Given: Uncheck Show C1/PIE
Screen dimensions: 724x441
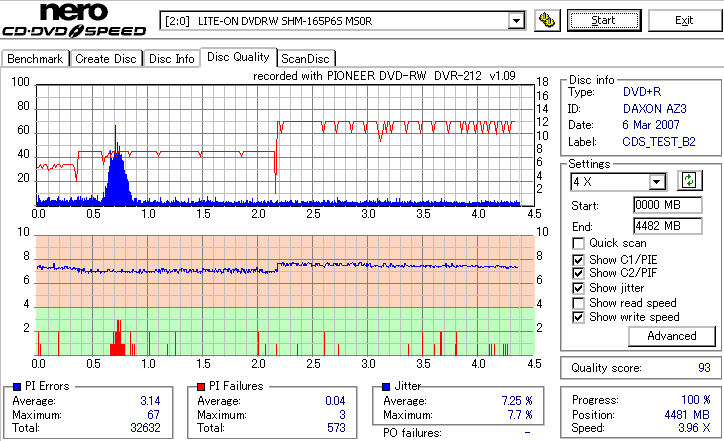Looking at the screenshot, I should point(578,260).
